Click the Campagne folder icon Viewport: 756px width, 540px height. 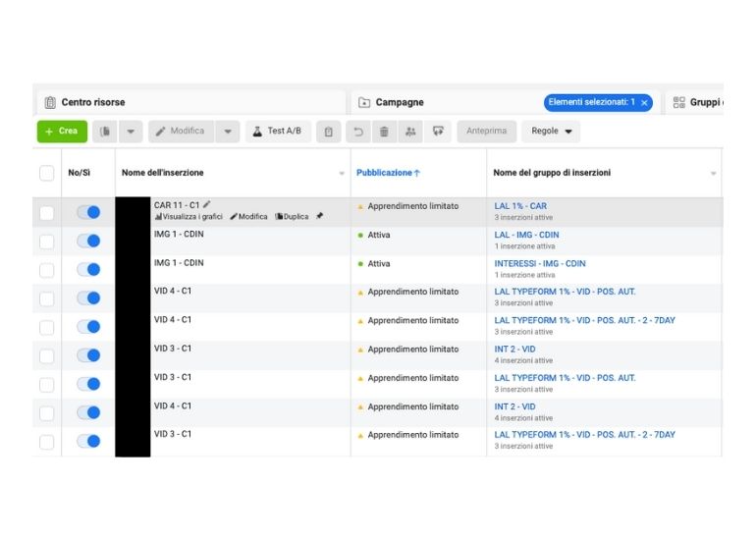(x=364, y=102)
